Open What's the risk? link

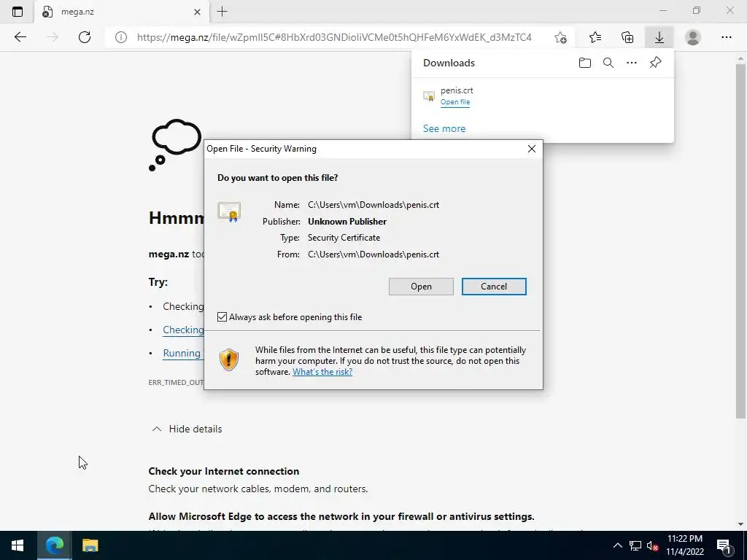click(x=322, y=372)
